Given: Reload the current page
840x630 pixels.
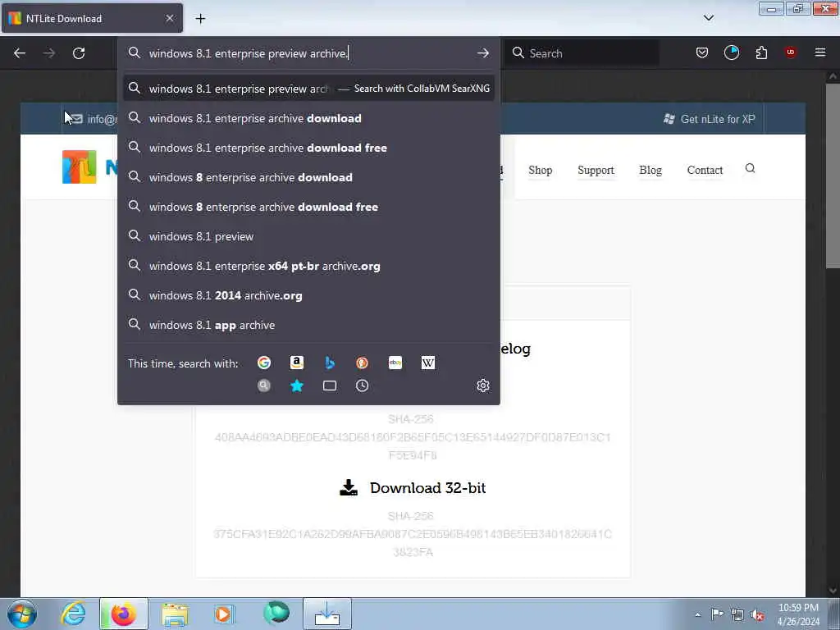Looking at the screenshot, I should 79,53.
